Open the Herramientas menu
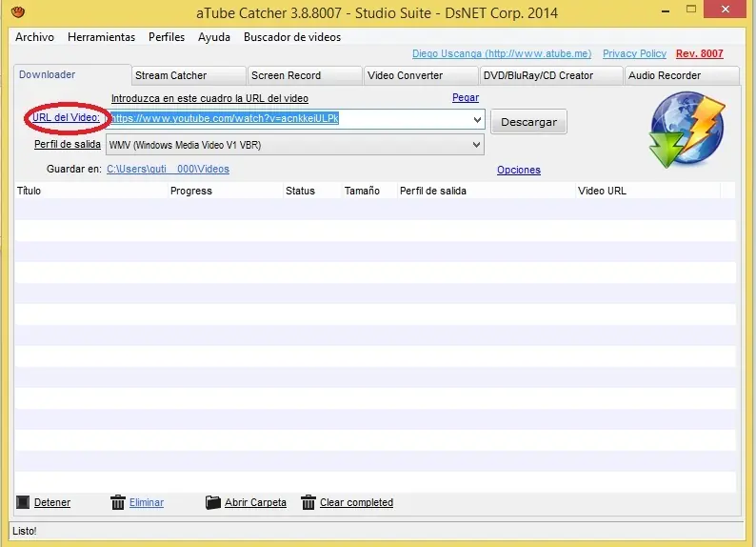This screenshot has width=756, height=547. coord(101,37)
